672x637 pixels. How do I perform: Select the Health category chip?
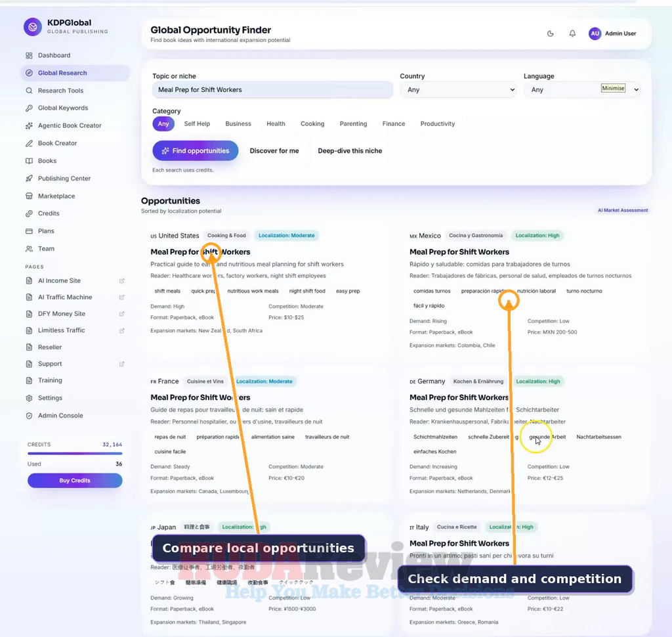click(x=276, y=124)
